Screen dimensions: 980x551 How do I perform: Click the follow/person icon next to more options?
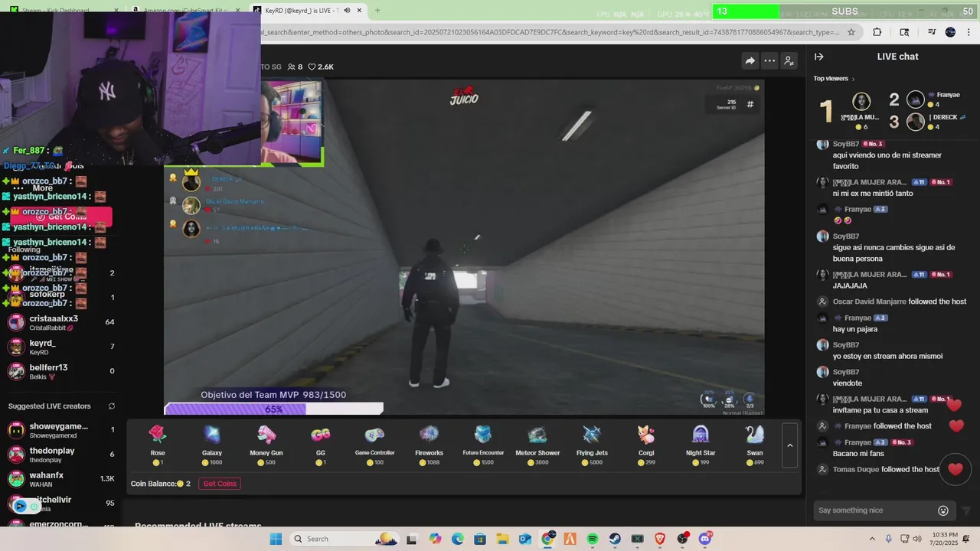point(789,61)
